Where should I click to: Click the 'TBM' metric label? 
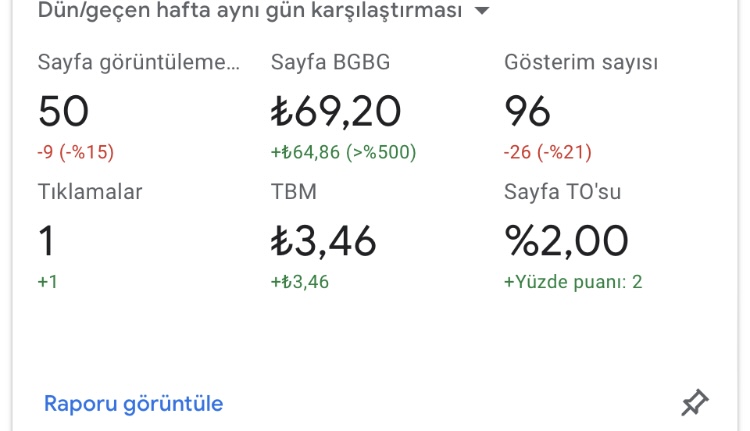pos(294,192)
